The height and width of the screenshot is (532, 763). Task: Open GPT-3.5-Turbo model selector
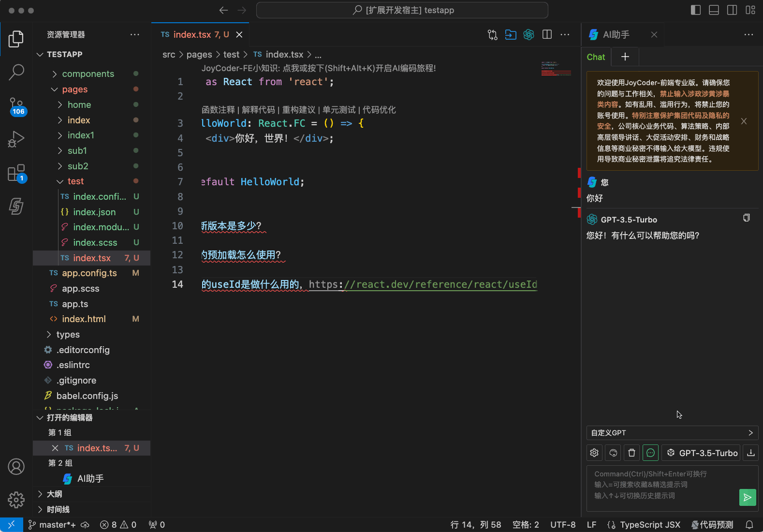tap(701, 453)
